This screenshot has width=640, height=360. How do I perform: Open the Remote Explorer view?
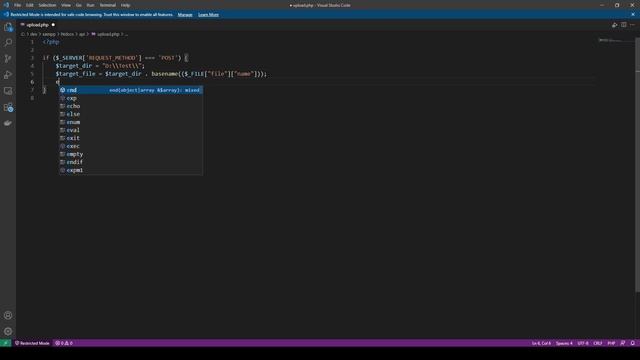click(8, 91)
